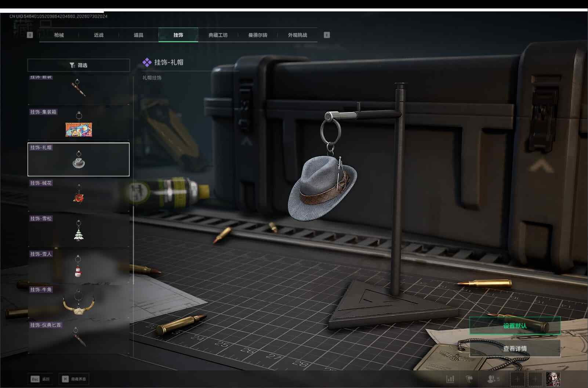The width and height of the screenshot is (588, 388).
Task: Switch to the 枪械 tab
Action: (x=59, y=35)
